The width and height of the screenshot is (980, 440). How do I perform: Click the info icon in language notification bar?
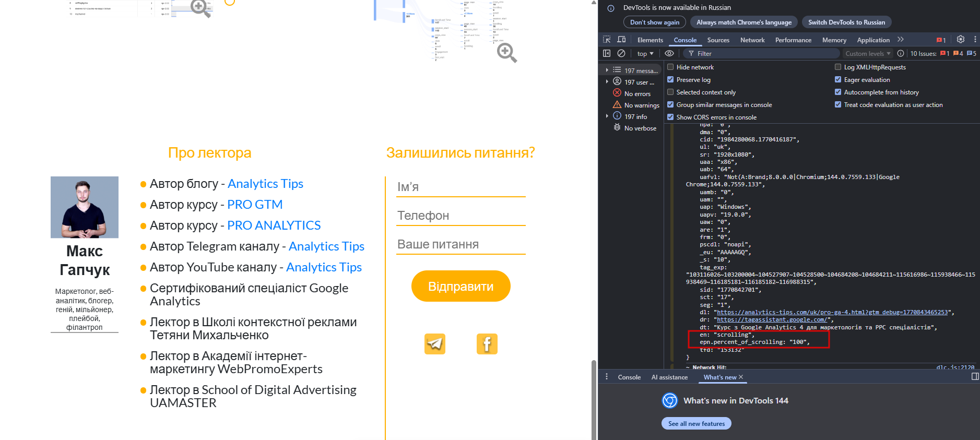610,8
